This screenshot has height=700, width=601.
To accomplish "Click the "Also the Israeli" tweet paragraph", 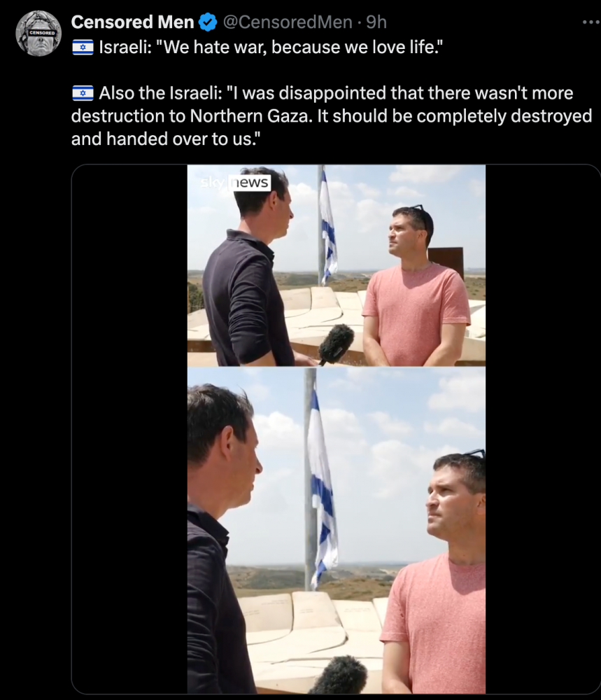I will pyautogui.click(x=332, y=116).
